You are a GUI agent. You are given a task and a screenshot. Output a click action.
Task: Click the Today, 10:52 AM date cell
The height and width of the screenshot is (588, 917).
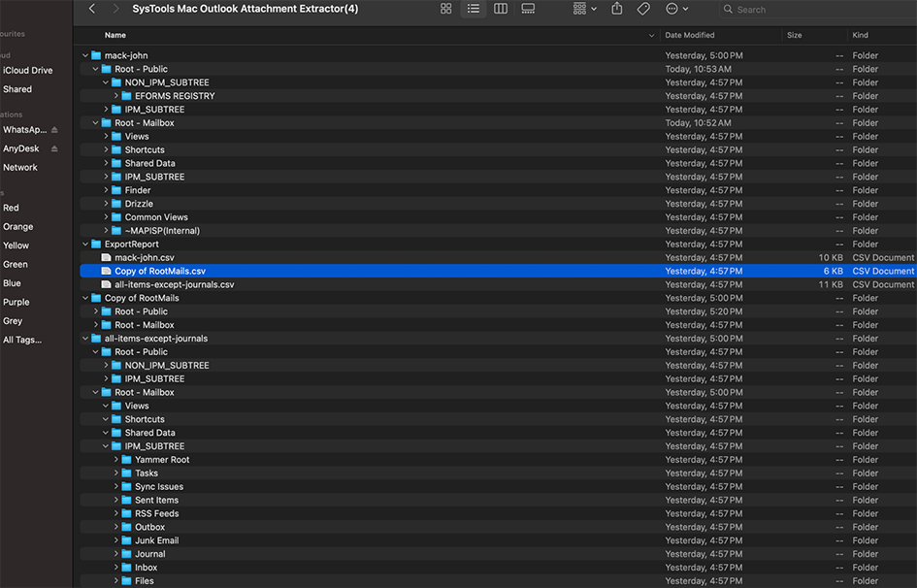tap(698, 123)
